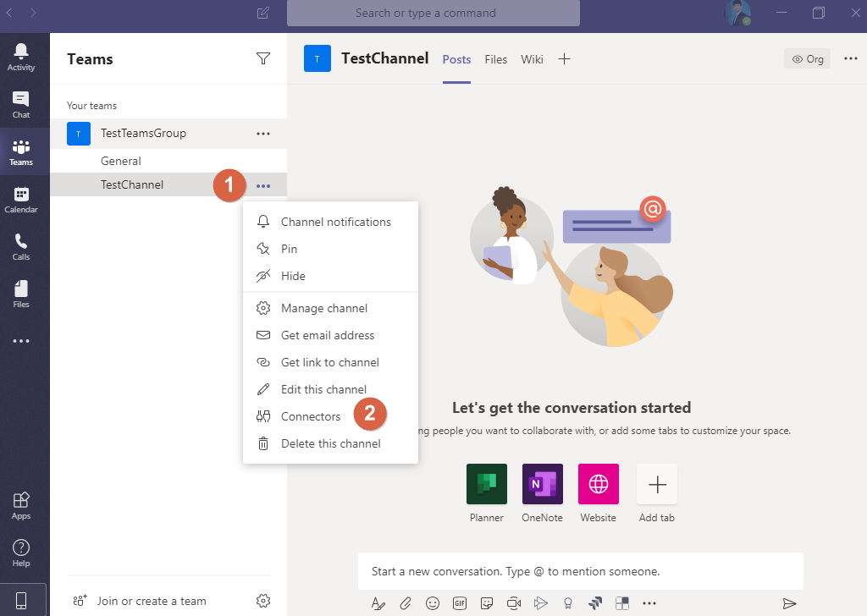Viewport: 867px width, 616px height.
Task: Select Get link to channel
Action: click(x=331, y=362)
